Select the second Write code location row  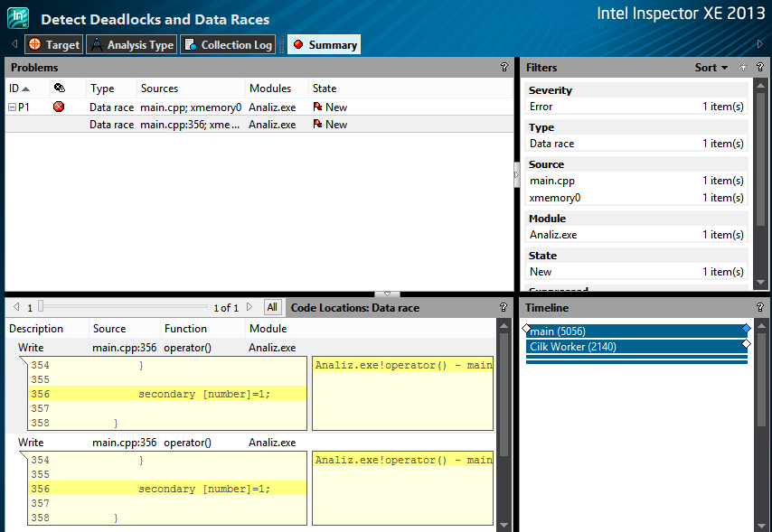pos(250,443)
